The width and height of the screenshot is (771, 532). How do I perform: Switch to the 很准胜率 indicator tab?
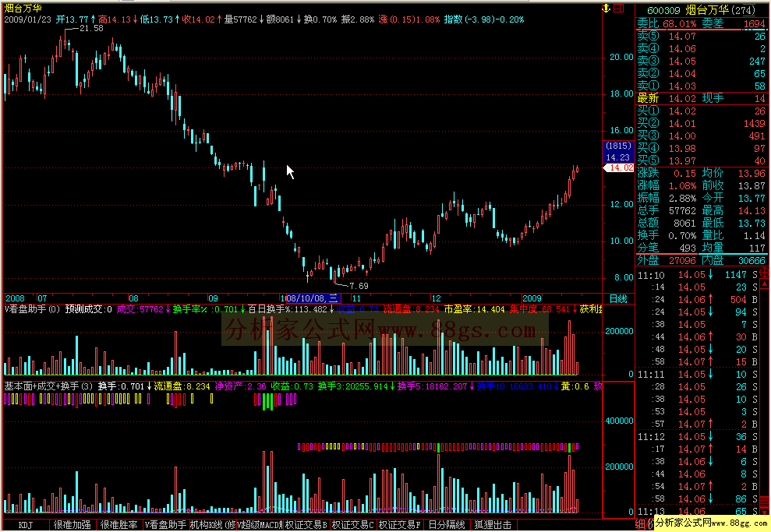(x=119, y=525)
